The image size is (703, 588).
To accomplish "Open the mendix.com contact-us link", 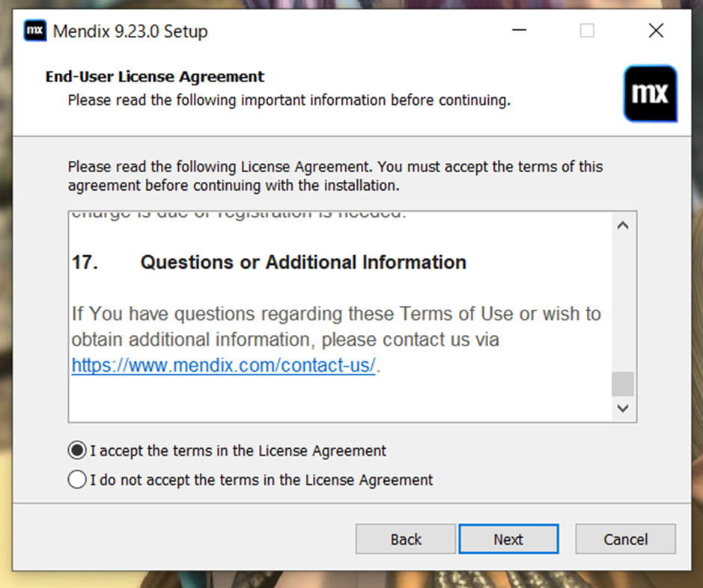I will tap(223, 365).
